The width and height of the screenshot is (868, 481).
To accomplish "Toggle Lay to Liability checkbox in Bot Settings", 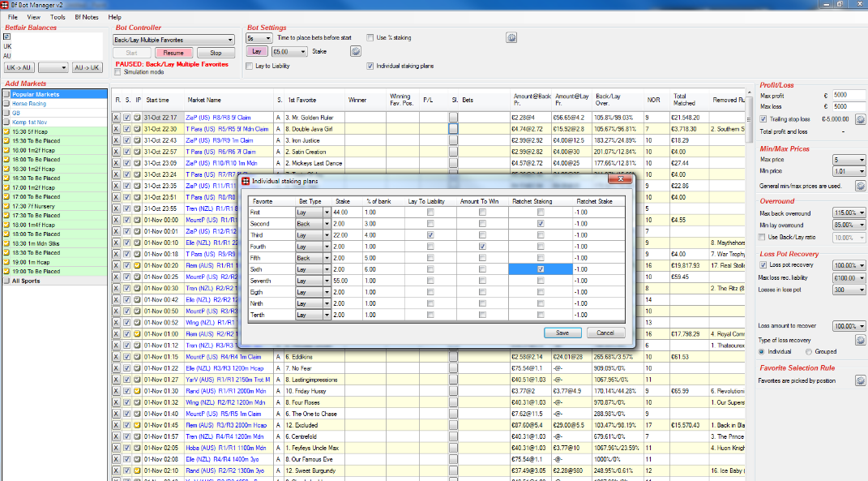I will click(249, 66).
